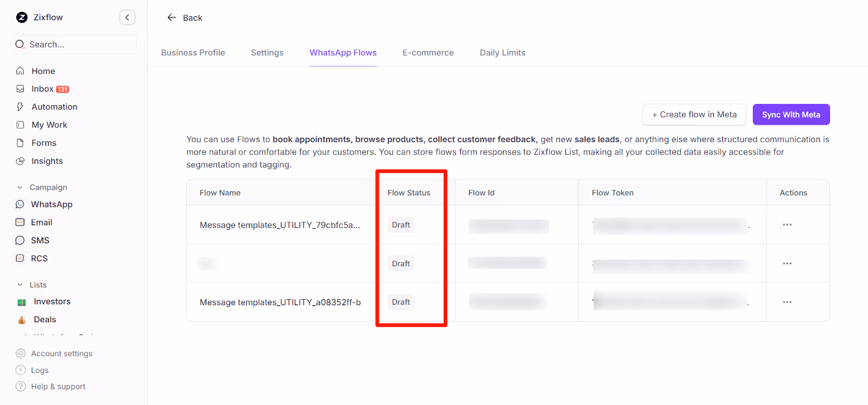This screenshot has width=868, height=405.
Task: Click the Logs clock icon
Action: [21, 370]
